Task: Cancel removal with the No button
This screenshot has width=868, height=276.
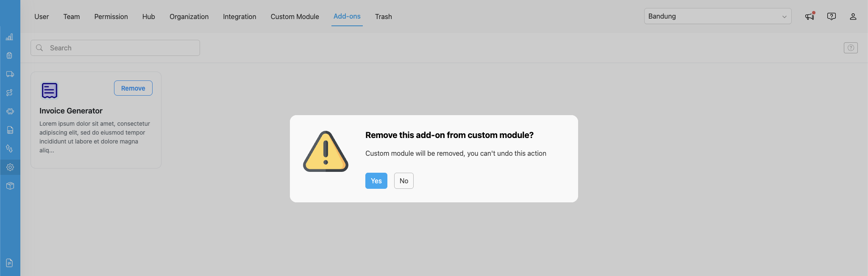Action: 404,181
